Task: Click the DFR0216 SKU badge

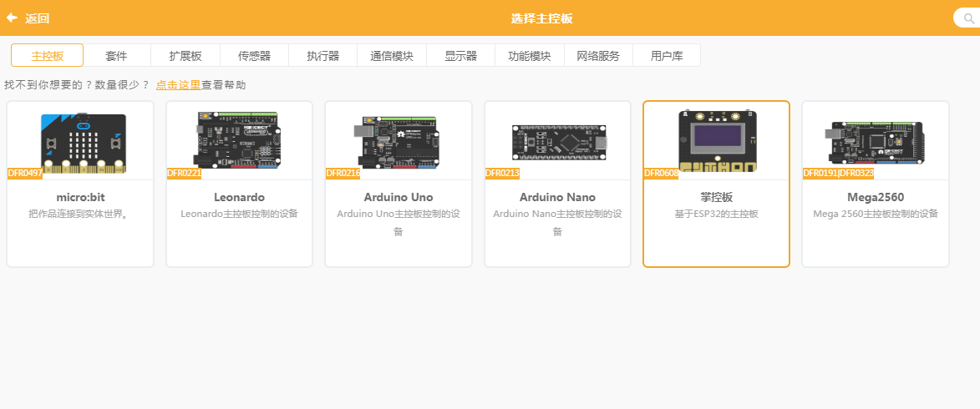Action: [343, 173]
